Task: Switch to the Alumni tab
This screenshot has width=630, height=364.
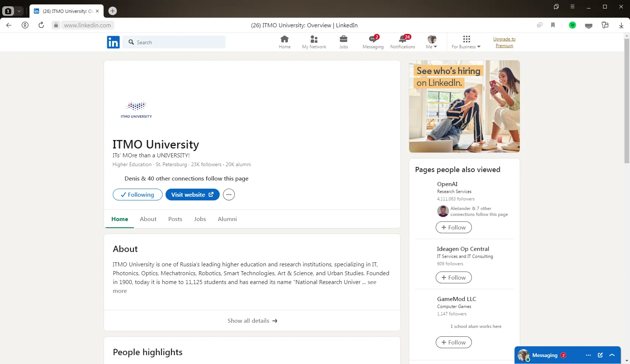Action: pos(227,219)
